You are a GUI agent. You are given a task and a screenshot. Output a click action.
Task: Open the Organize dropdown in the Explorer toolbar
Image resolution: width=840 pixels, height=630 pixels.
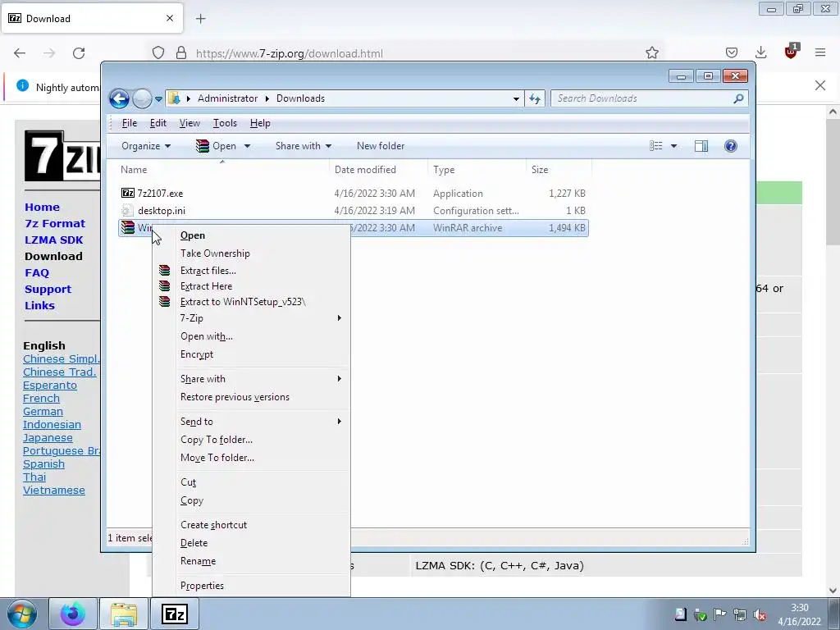coord(146,146)
